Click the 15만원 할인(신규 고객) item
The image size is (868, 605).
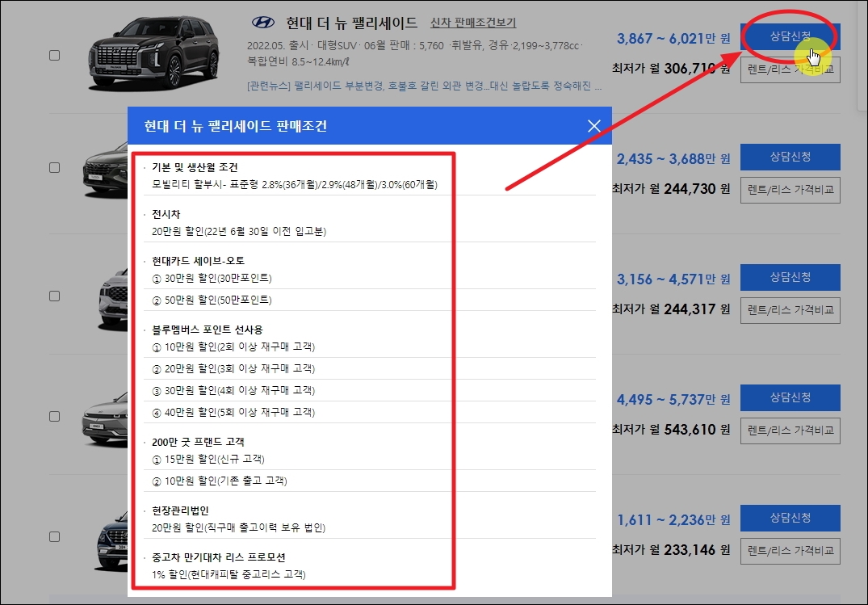(208, 460)
